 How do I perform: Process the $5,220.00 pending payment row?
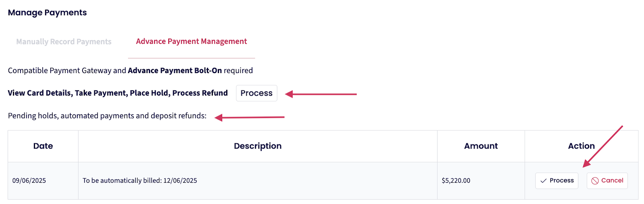557,181
